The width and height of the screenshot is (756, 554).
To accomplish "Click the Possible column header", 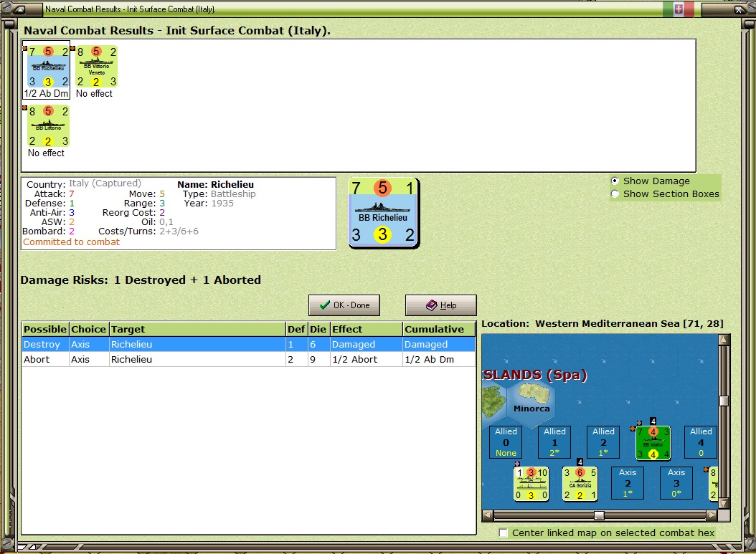I will click(45, 329).
